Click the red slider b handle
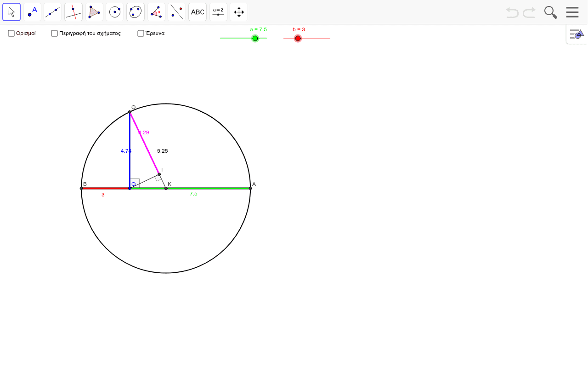The width and height of the screenshot is (588, 368). pyautogui.click(x=298, y=38)
